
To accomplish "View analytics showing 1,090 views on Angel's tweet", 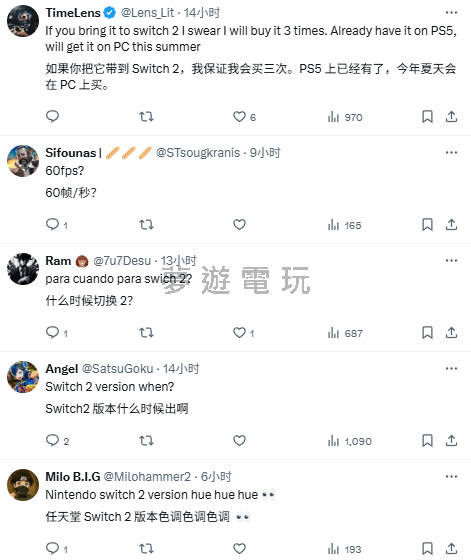I will point(350,441).
